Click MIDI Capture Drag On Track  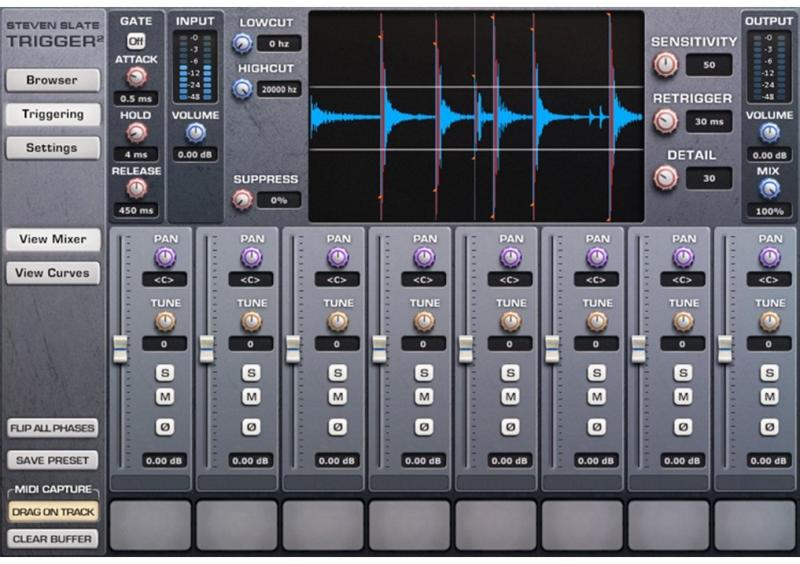53,512
